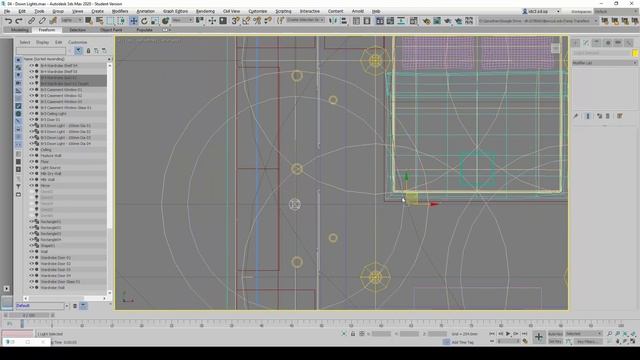Open the Modifiers menu

pyautogui.click(x=120, y=11)
